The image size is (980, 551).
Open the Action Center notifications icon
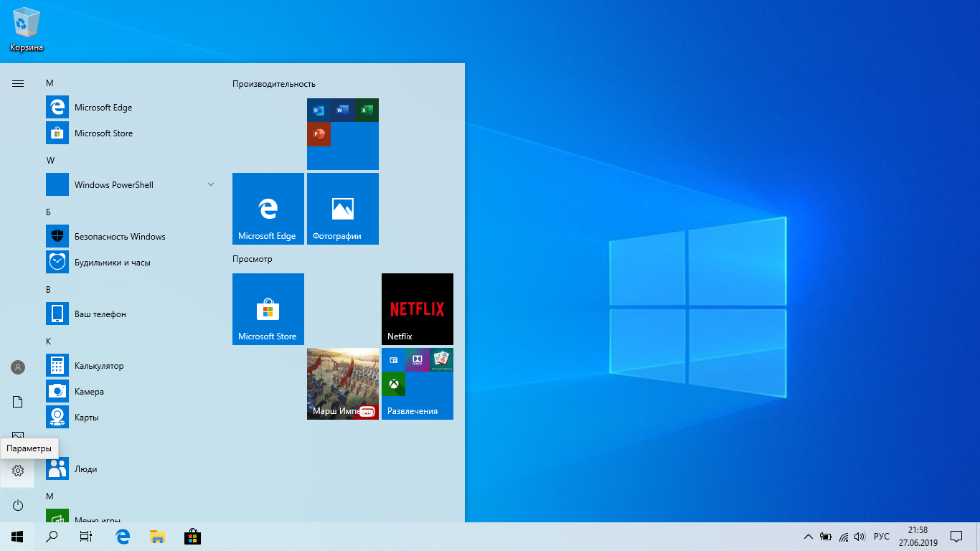pyautogui.click(x=956, y=536)
